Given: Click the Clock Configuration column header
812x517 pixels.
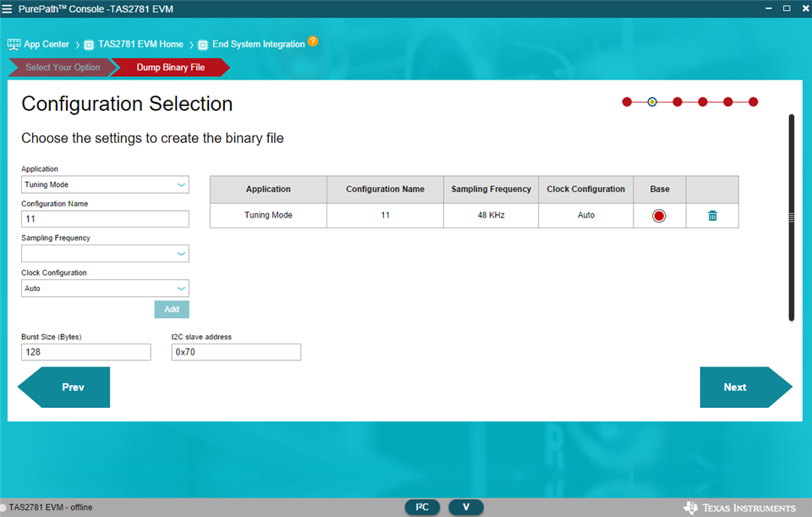Looking at the screenshot, I should [585, 189].
